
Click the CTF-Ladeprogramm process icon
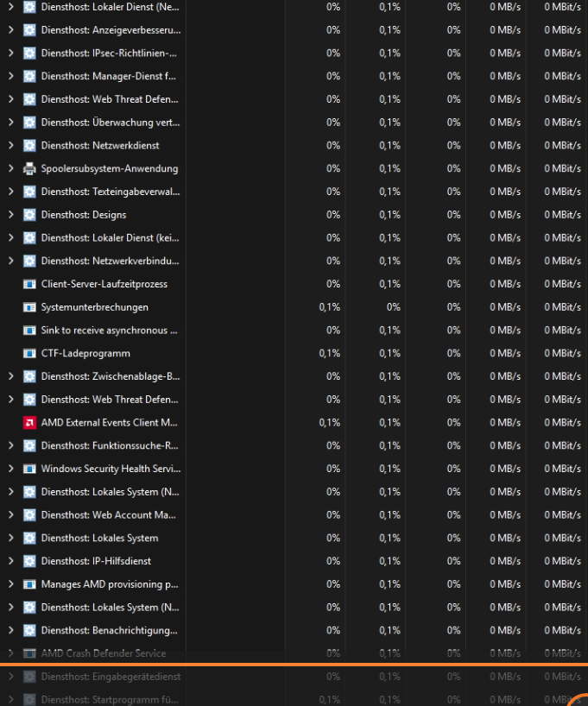click(x=29, y=353)
